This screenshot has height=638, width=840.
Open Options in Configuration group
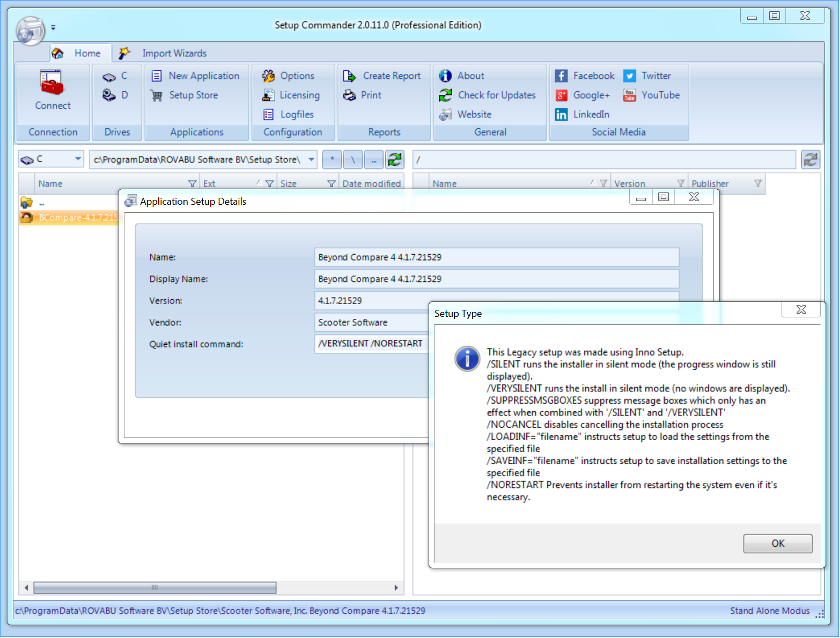pos(288,76)
